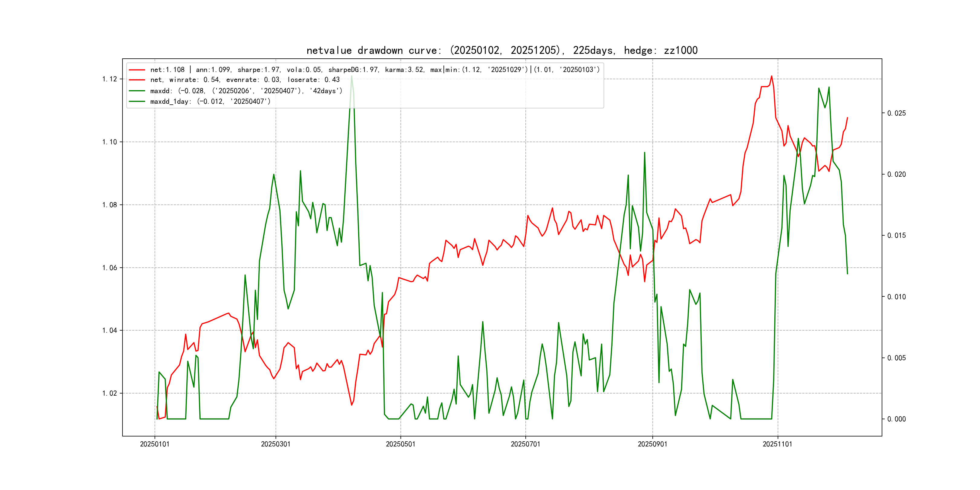Click the 0.015 right axis tick label
This screenshot has width=980, height=490.
tap(896, 236)
